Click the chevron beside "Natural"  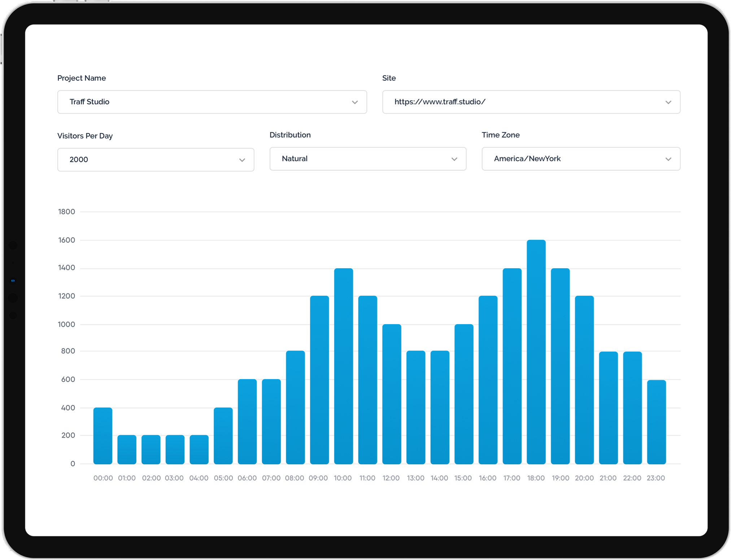click(454, 159)
